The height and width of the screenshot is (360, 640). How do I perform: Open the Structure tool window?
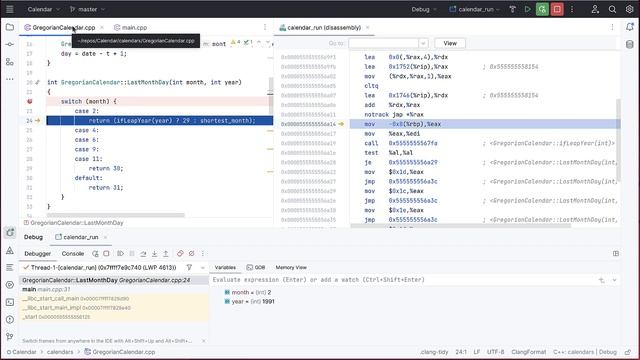[10, 62]
